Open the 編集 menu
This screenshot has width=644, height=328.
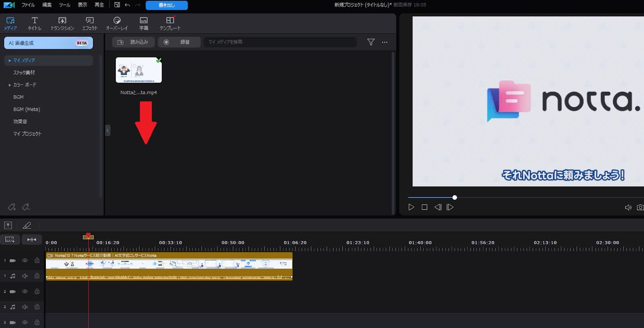[x=47, y=5]
